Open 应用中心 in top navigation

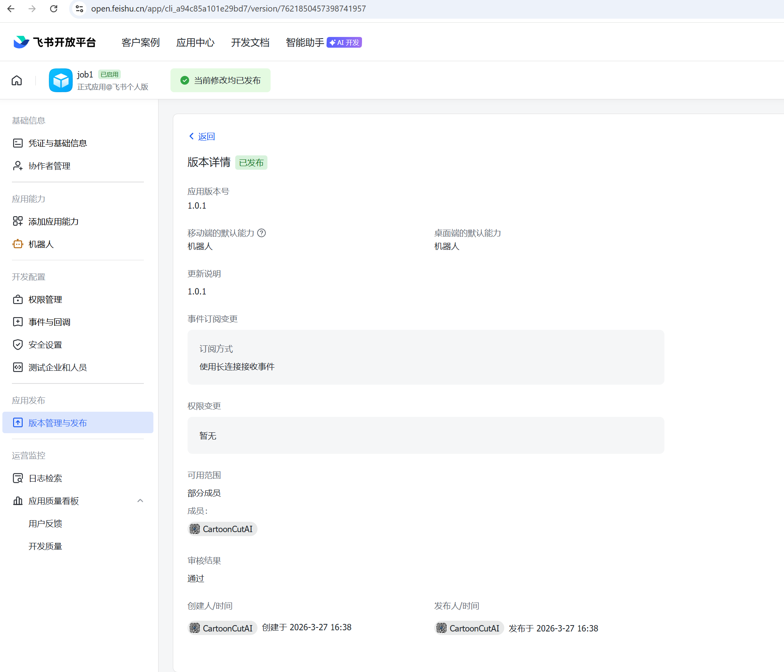coord(195,43)
